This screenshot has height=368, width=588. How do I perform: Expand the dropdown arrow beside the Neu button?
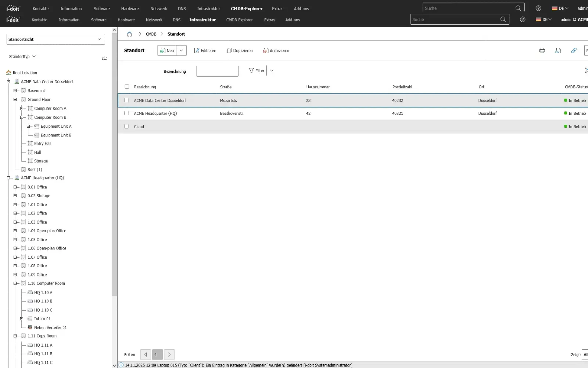point(181,51)
